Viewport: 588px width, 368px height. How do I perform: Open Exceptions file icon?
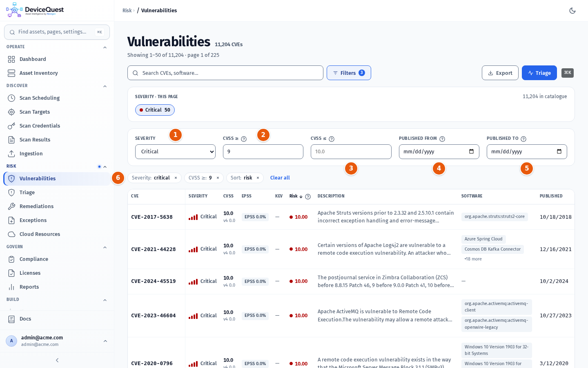[11, 220]
